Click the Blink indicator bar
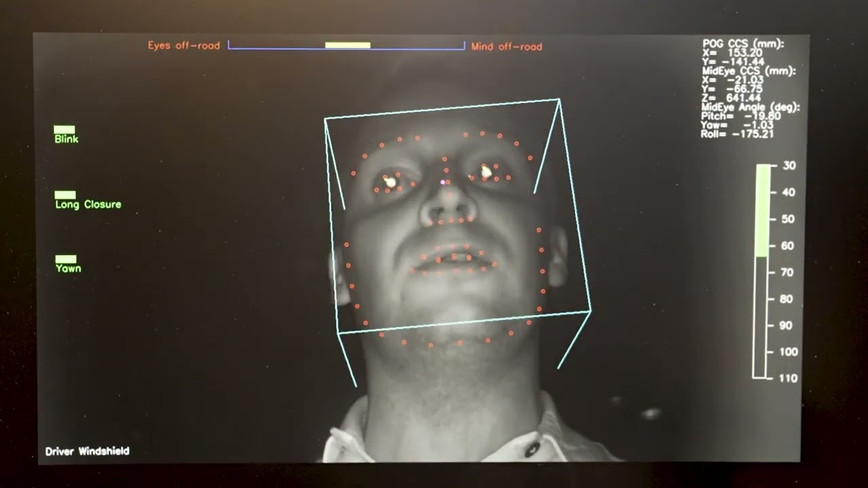Viewport: 868px width, 488px height. [64, 129]
